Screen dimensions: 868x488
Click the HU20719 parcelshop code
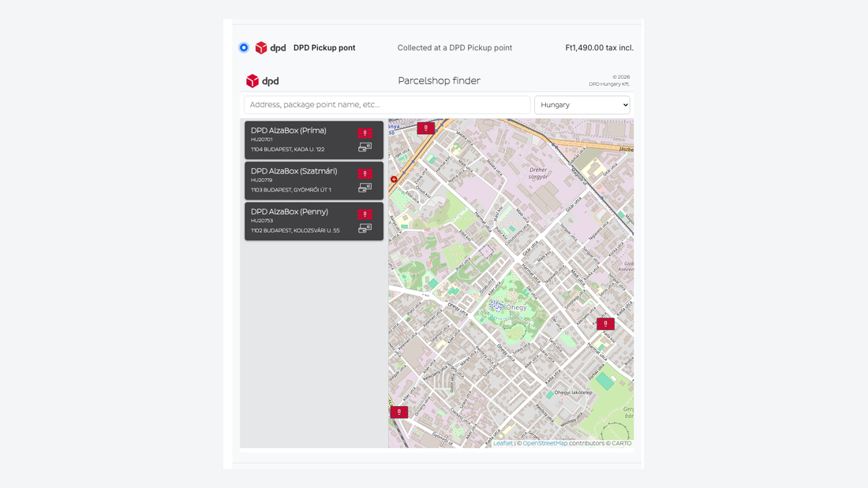(x=261, y=180)
